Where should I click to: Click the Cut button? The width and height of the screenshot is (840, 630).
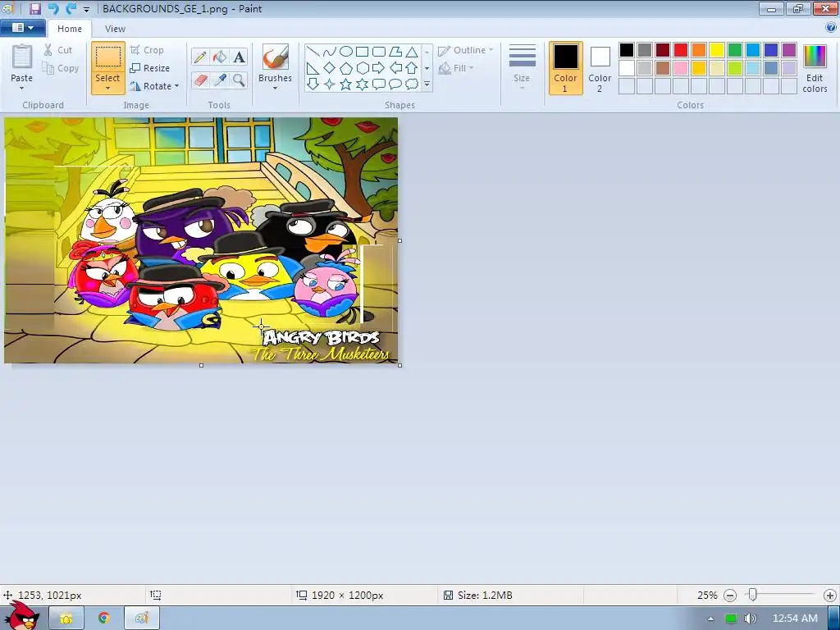tap(58, 50)
